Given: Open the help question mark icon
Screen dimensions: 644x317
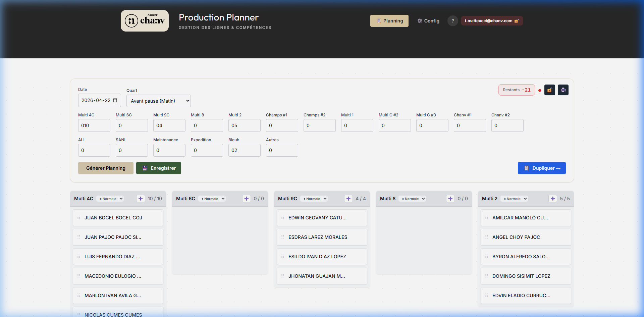Looking at the screenshot, I should pyautogui.click(x=453, y=21).
